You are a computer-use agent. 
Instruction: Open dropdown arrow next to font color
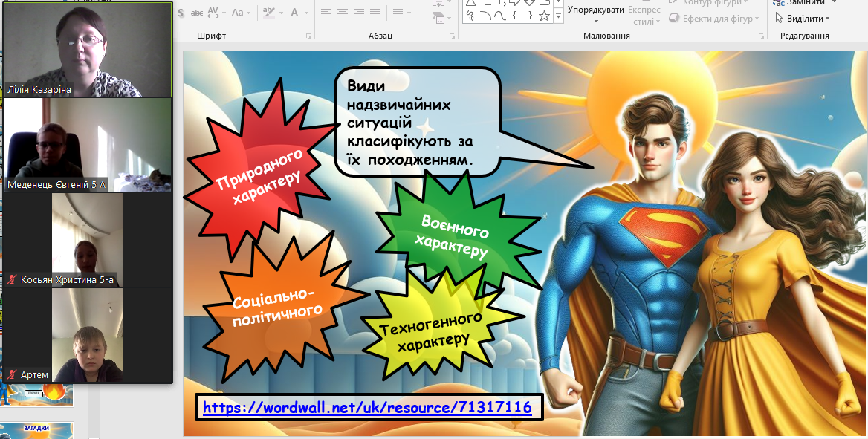tap(306, 13)
